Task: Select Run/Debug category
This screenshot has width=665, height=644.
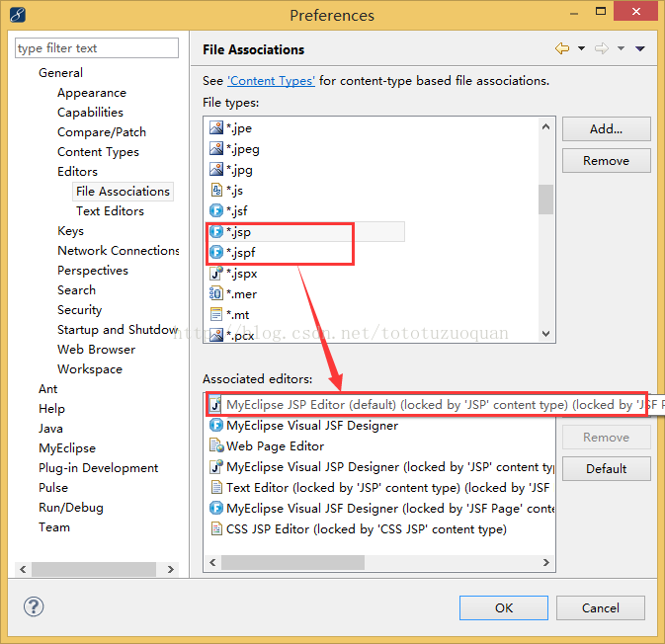Action: click(x=71, y=508)
